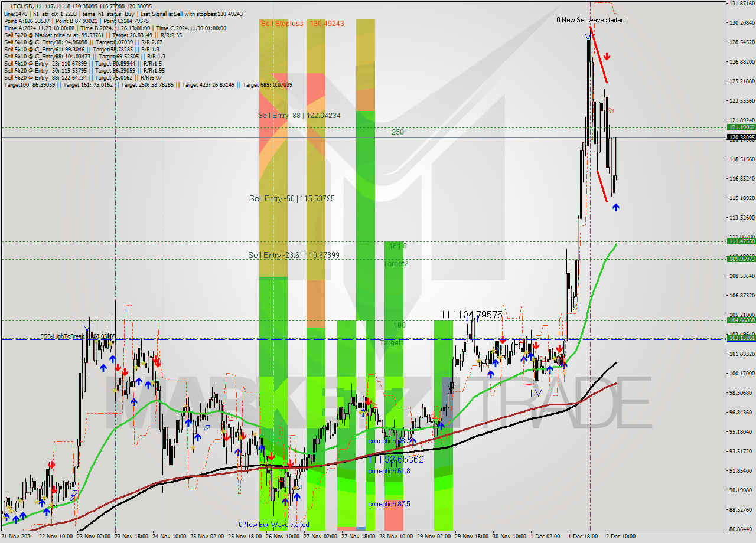
Task: Select the 'Sell Stoploss | 130.49243' label
Action: click(x=302, y=24)
